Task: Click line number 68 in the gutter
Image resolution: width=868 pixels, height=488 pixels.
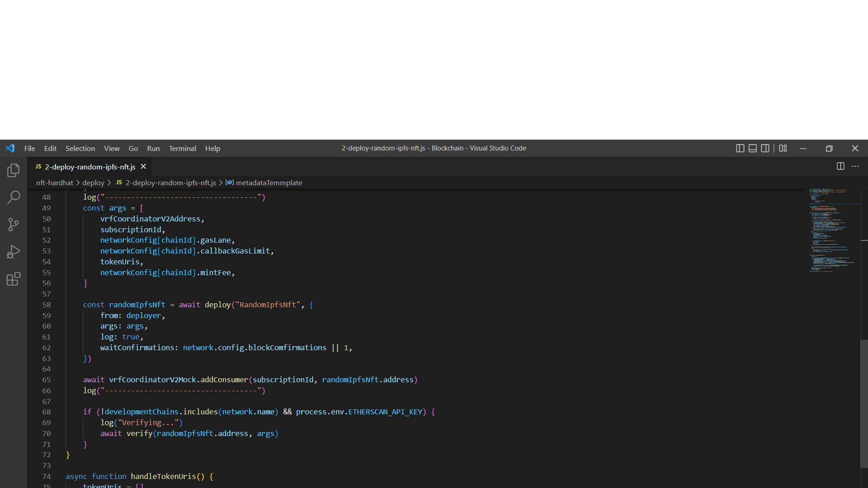Action: [x=47, y=412]
